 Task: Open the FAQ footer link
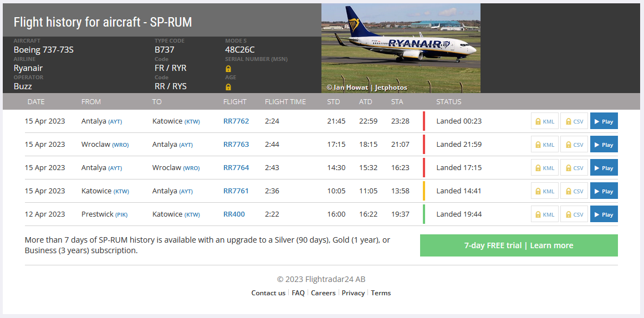[298, 293]
